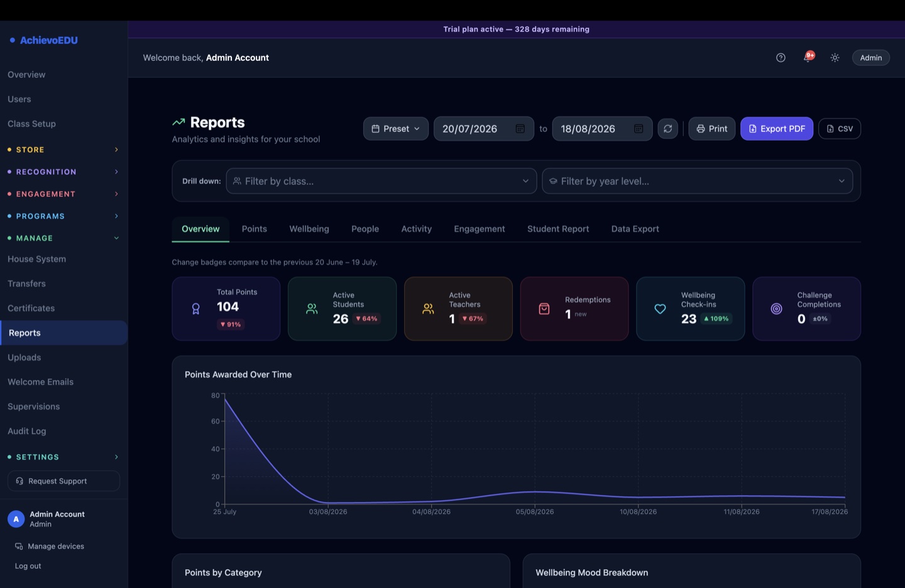Click the Challenge Completions target icon
Image resolution: width=905 pixels, height=588 pixels.
777,309
